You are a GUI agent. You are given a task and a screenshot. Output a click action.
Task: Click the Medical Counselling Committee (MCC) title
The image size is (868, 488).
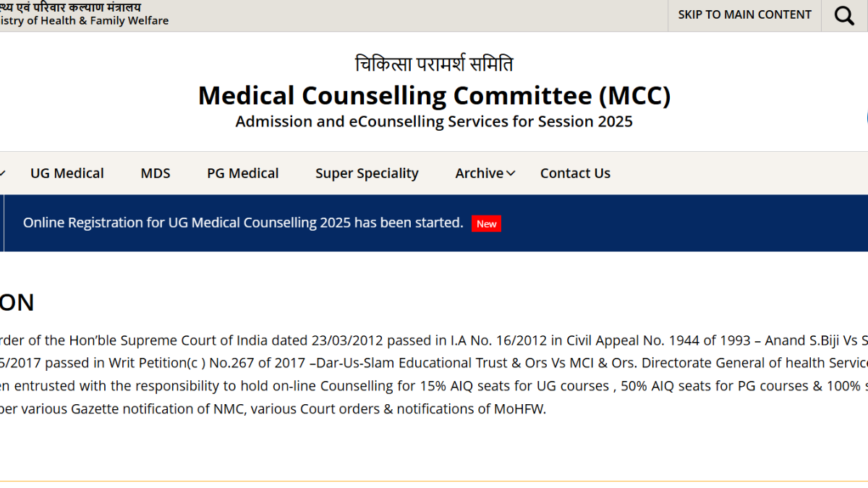tap(434, 95)
